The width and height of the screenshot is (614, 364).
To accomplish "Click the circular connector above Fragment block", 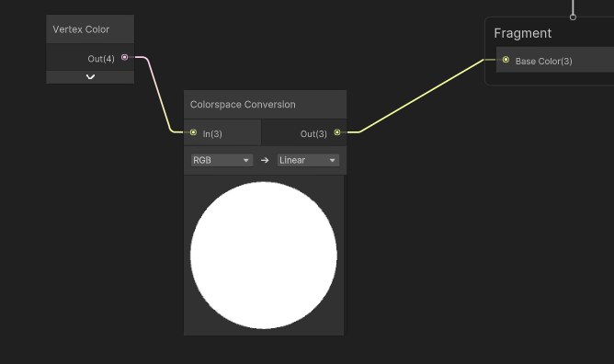I will click(x=573, y=17).
